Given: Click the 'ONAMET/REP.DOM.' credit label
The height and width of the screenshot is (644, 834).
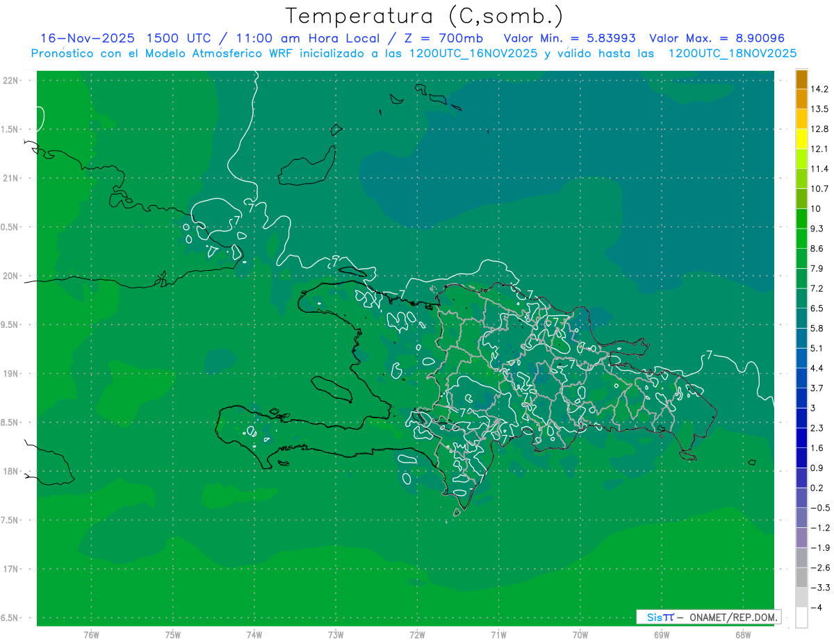Looking at the screenshot, I should pyautogui.click(x=732, y=617).
